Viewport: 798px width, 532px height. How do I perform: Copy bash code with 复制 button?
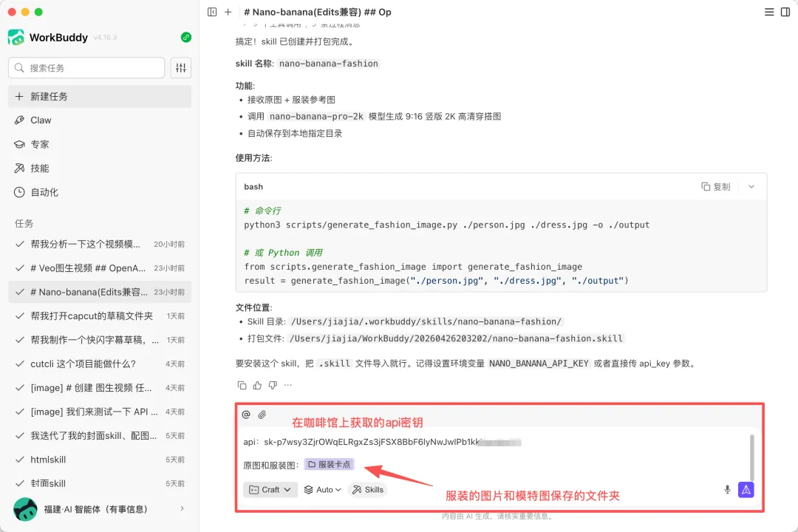click(x=715, y=187)
